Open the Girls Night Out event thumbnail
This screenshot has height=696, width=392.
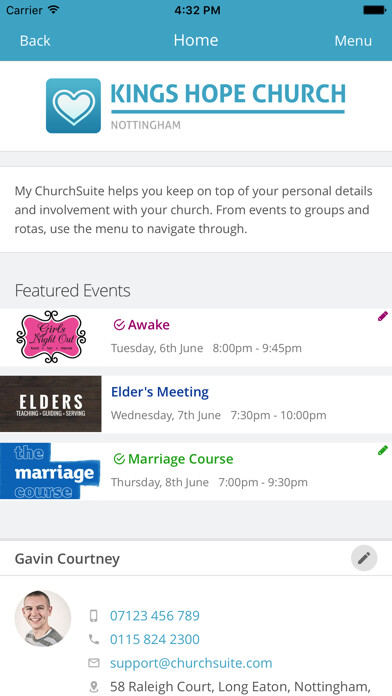coord(51,336)
